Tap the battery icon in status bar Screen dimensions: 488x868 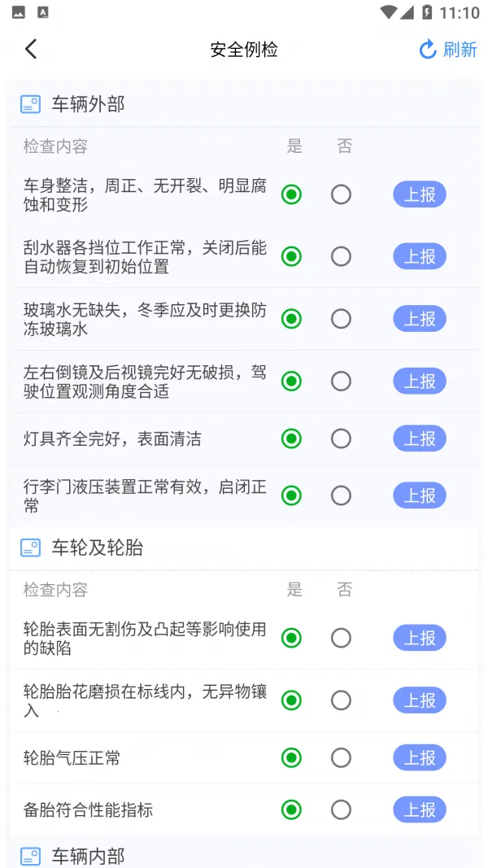point(425,12)
